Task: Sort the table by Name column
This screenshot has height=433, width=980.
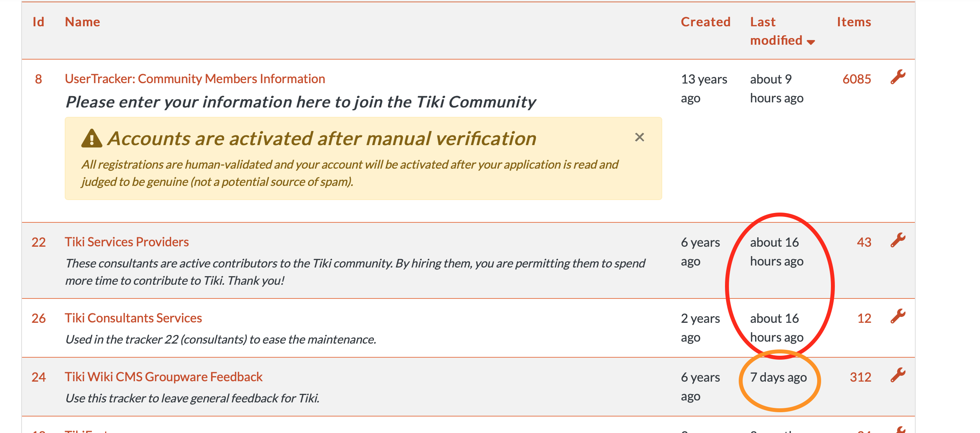Action: pos(82,22)
